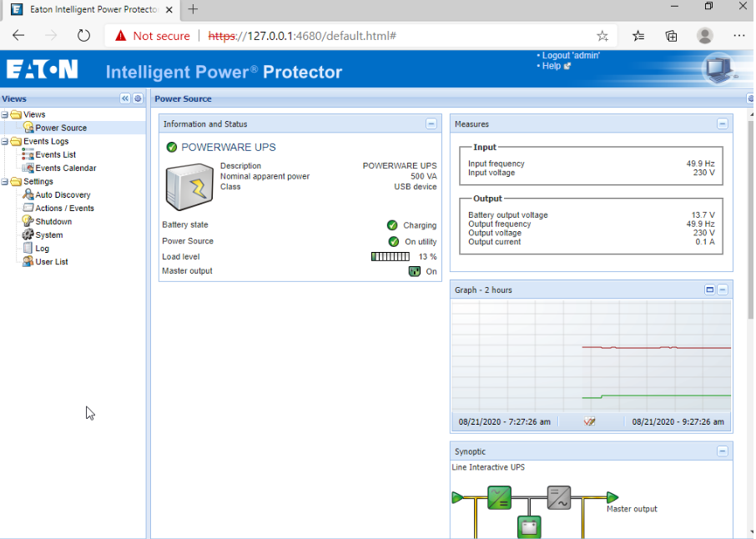Click the red graph line

point(656,347)
